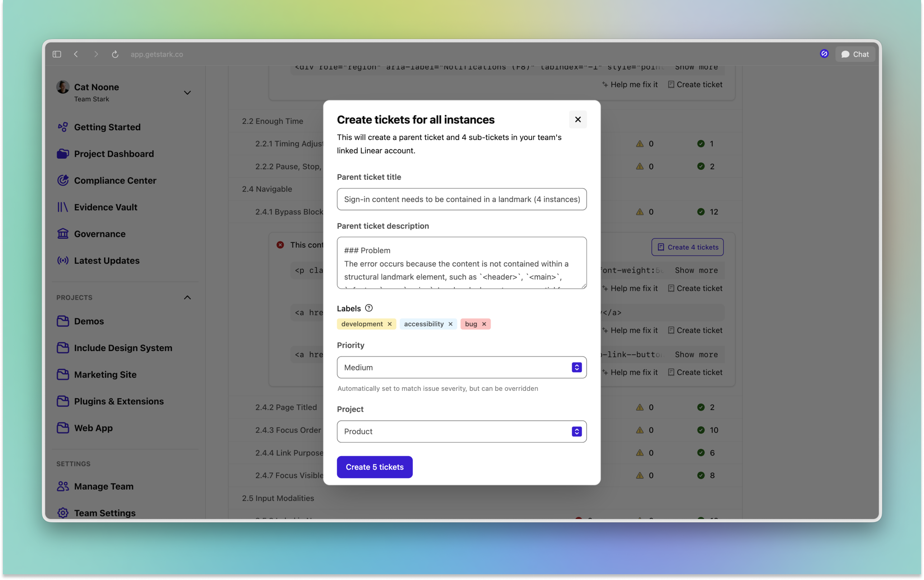924x580 pixels.
Task: Reload the page with the refresh icon
Action: [x=115, y=54]
